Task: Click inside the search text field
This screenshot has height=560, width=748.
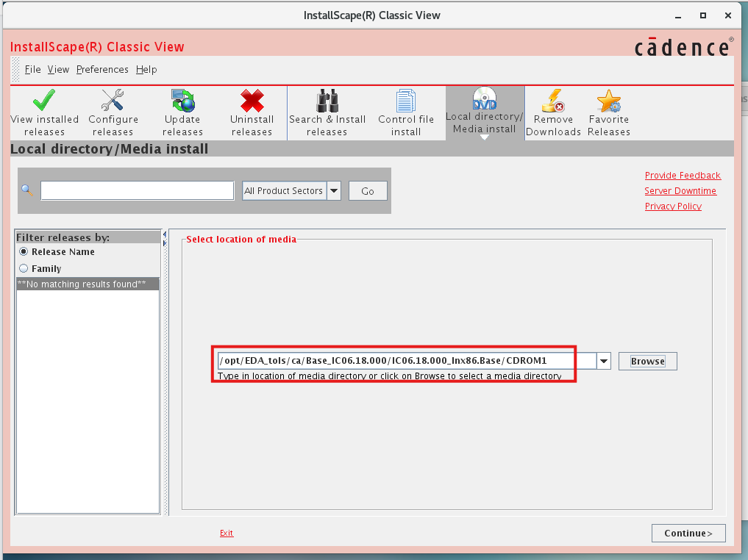Action: (137, 191)
